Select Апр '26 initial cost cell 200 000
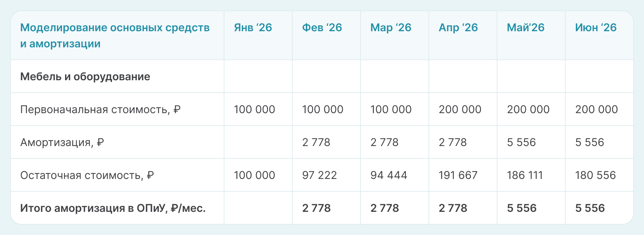Viewport: 644px width, 235px height. pos(460,109)
